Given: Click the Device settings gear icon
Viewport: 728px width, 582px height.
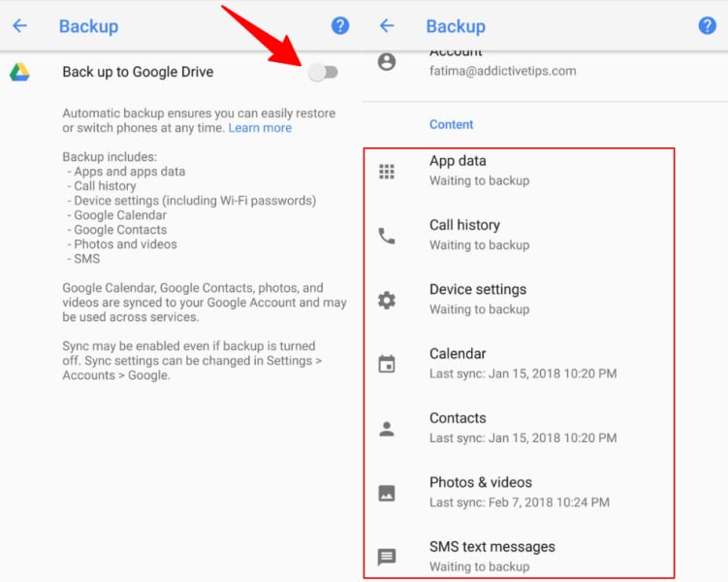Looking at the screenshot, I should [x=386, y=300].
